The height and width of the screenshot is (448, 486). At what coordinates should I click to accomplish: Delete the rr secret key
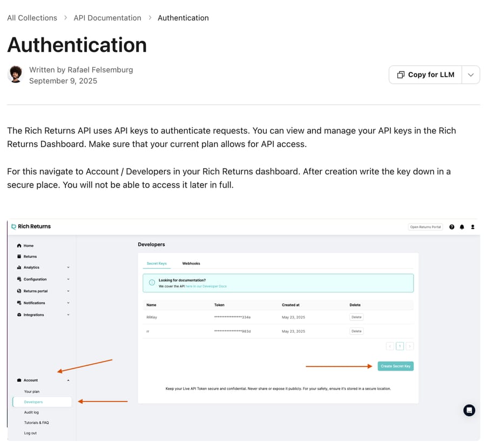click(356, 331)
